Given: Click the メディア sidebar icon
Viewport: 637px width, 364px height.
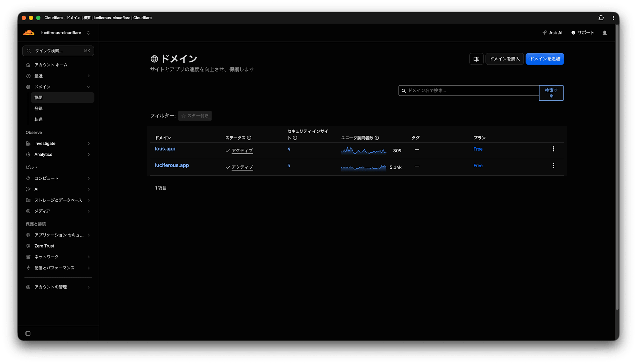Looking at the screenshot, I should 28,211.
